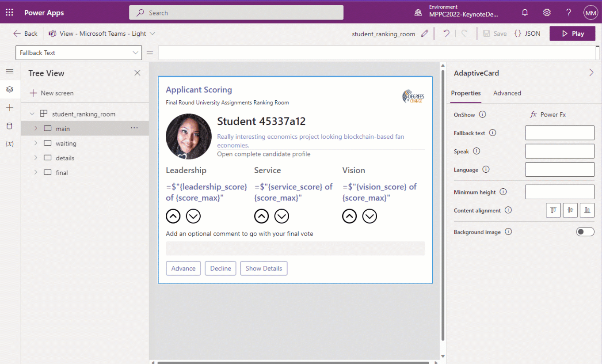Expand the main screen tree node
Image resolution: width=602 pixels, height=364 pixels.
pos(36,129)
